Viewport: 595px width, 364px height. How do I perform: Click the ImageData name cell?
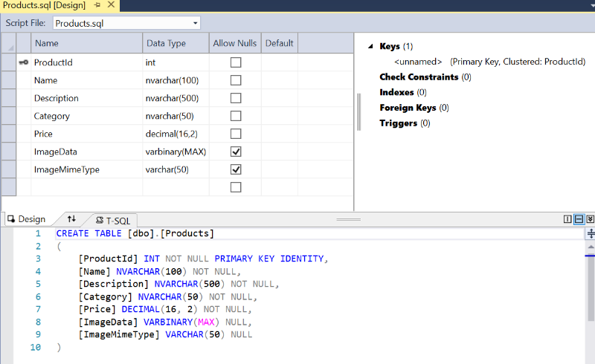86,152
